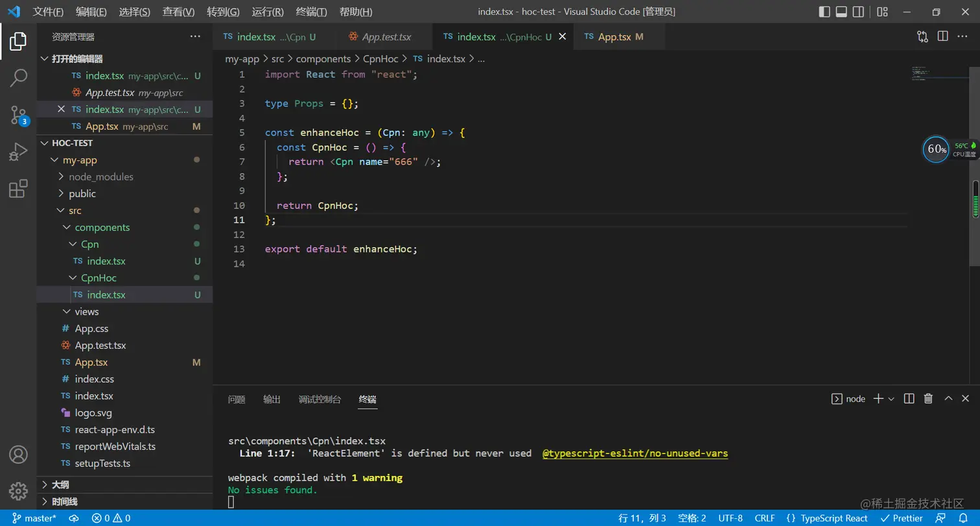Open errors and warnings count in status bar

(111, 518)
